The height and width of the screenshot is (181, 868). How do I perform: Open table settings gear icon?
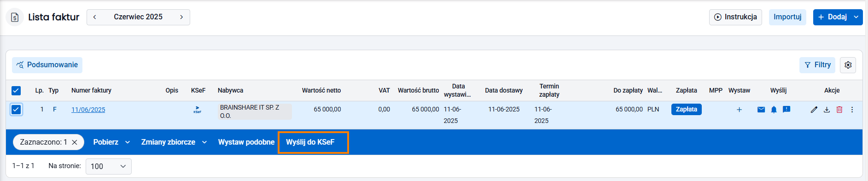(848, 65)
